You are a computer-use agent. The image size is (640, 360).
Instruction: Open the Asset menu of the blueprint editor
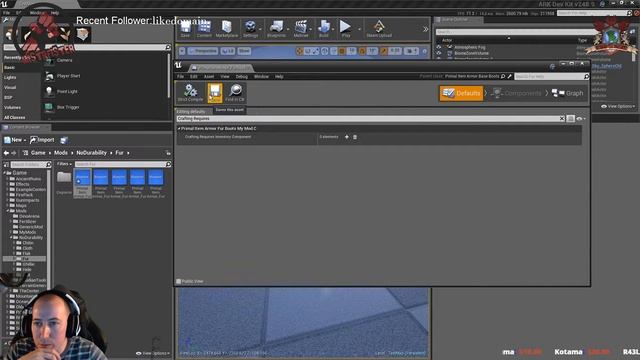coord(209,76)
